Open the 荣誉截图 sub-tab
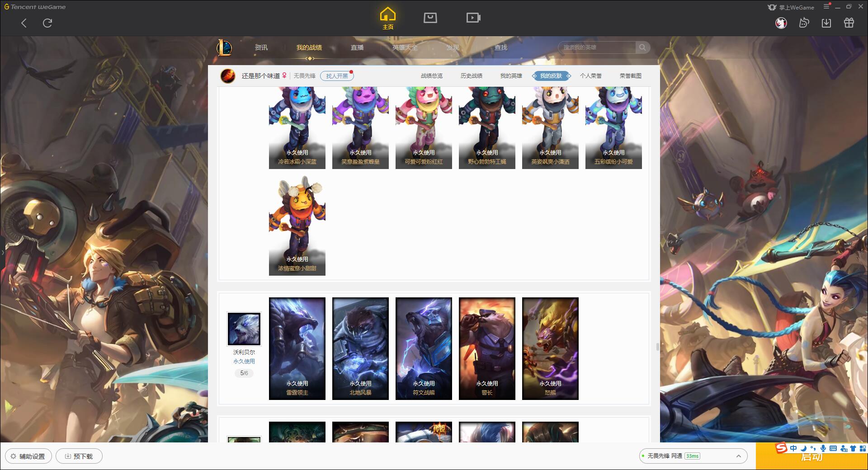Screen dimensions: 868x470 [631, 76]
